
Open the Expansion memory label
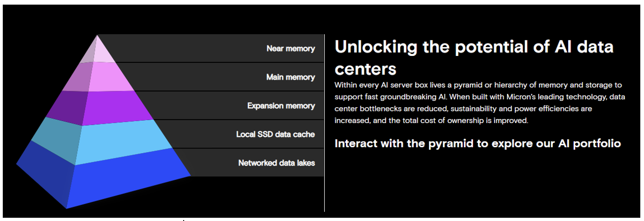pos(281,106)
